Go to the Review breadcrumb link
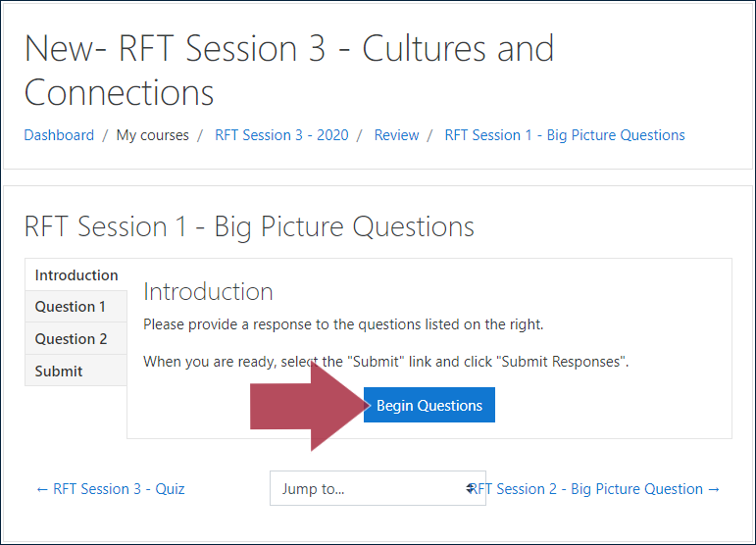This screenshot has height=545, width=756. click(396, 135)
